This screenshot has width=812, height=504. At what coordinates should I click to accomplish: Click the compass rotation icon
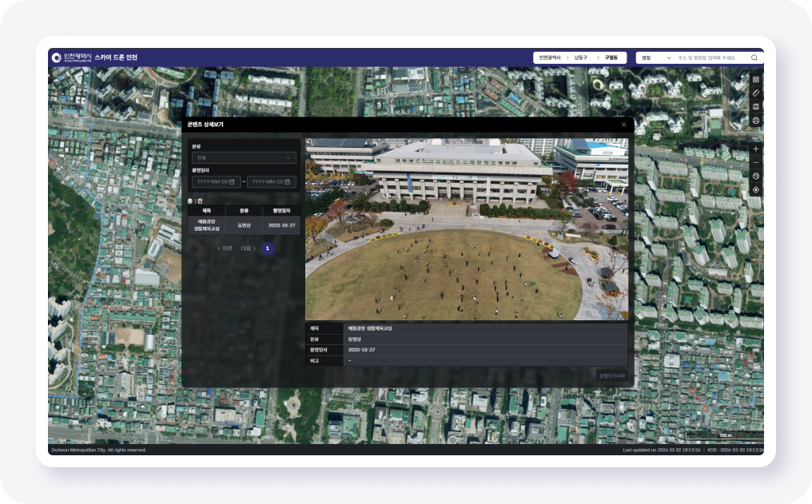756,176
